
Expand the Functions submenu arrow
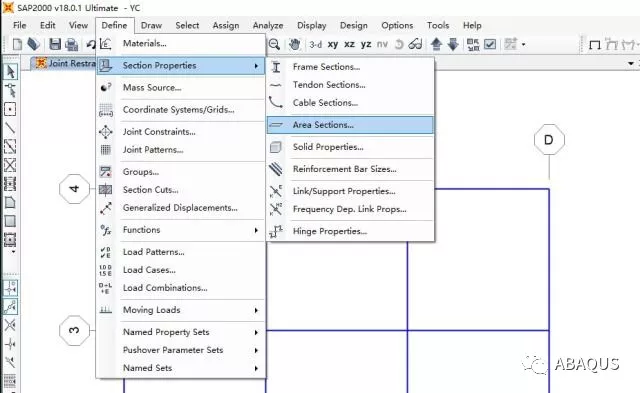pyautogui.click(x=256, y=230)
